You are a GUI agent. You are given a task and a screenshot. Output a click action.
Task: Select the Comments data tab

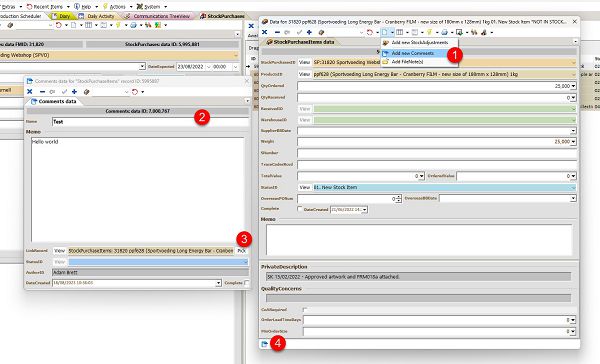(x=54, y=101)
